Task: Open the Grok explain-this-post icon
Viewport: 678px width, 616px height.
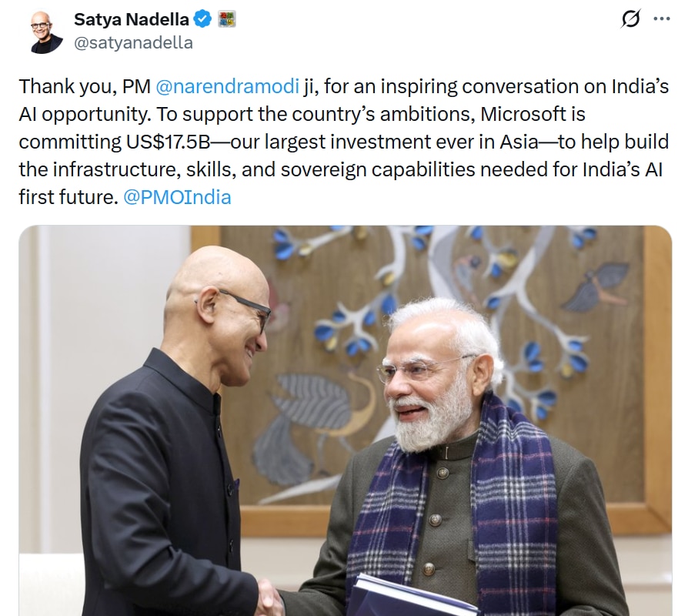Action: coord(630,20)
